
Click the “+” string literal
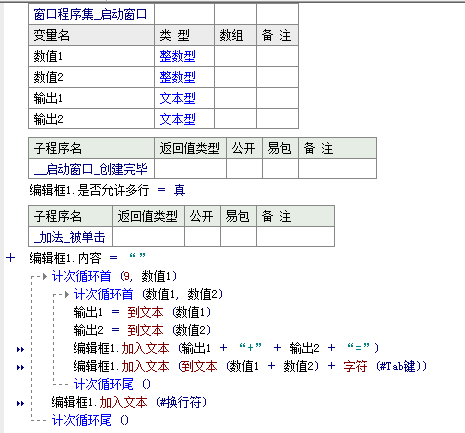[251, 348]
